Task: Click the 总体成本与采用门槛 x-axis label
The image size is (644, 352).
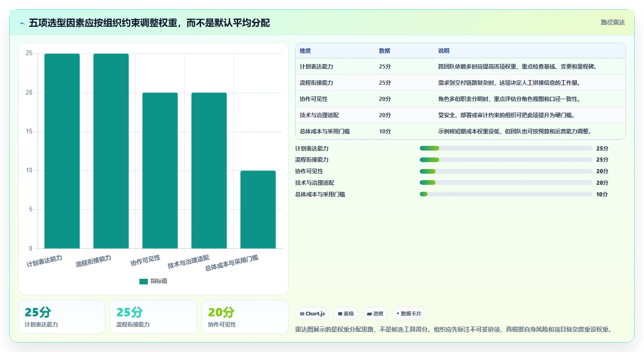Action: click(x=232, y=263)
